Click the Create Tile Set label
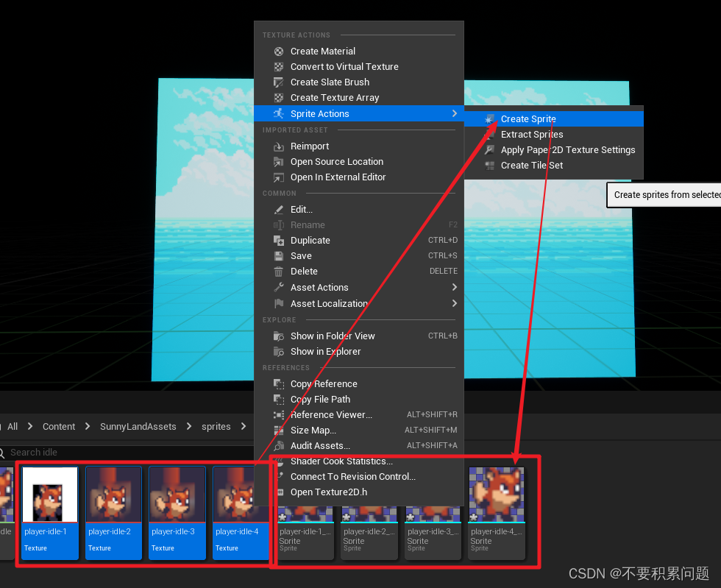This screenshot has height=588, width=721. (531, 166)
